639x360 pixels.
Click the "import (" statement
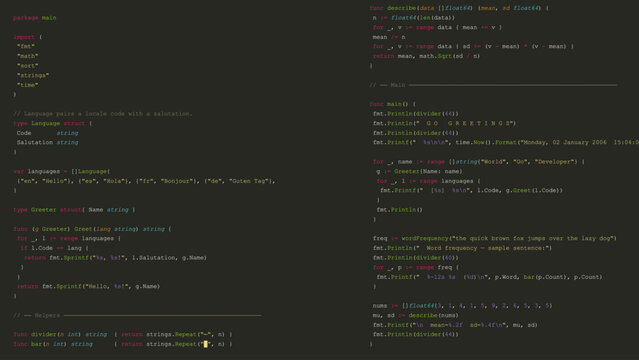click(27, 37)
